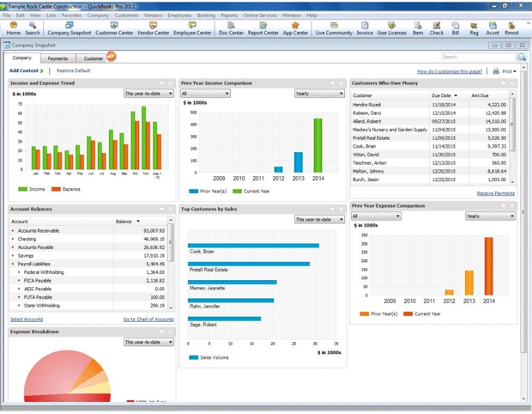
Task: Click the Cook, Brian sales bar
Action: 253,246
